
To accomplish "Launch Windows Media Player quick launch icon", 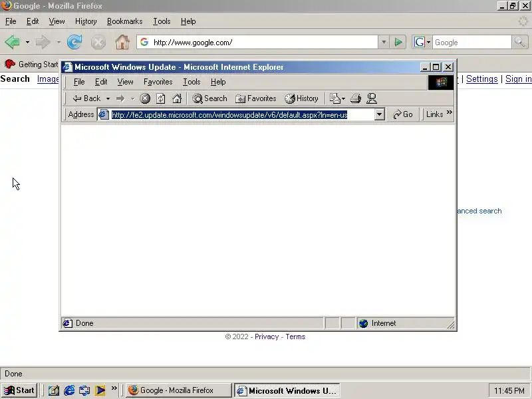I will 100,390.
